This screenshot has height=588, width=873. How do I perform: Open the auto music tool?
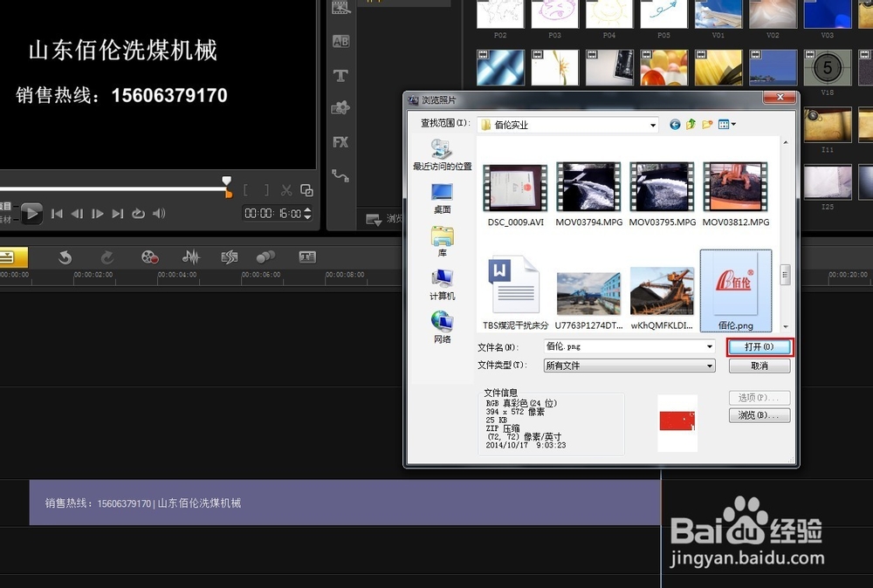click(230, 257)
